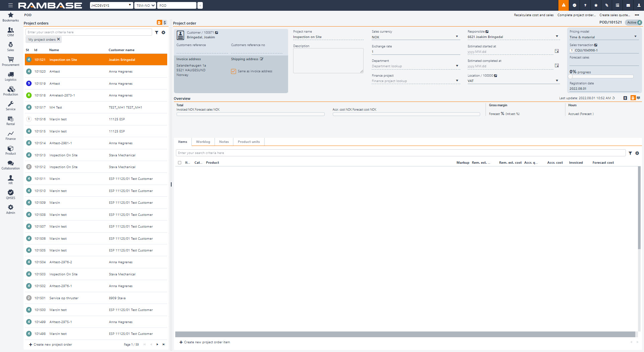Open Bookmarks in the sidebar
The height and width of the screenshot is (352, 644).
[10, 17]
